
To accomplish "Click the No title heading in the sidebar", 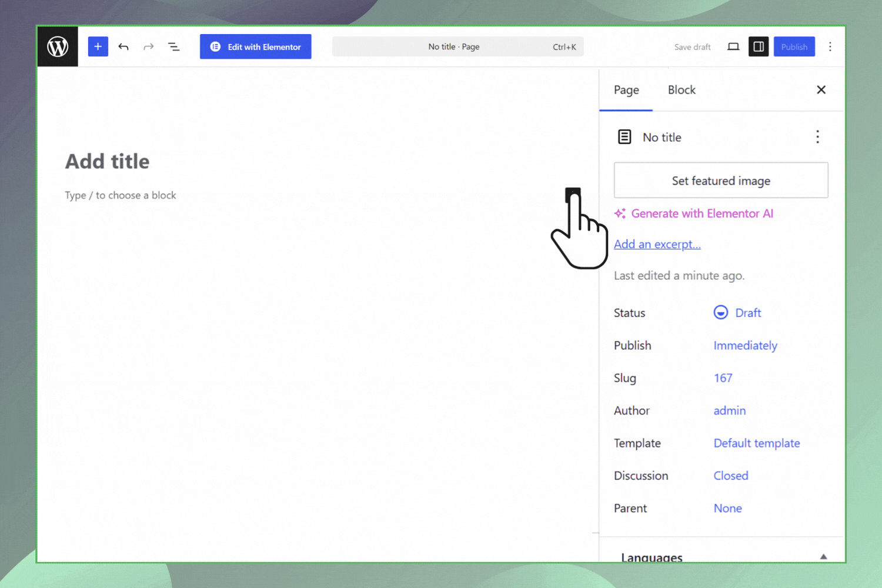I will [x=662, y=137].
